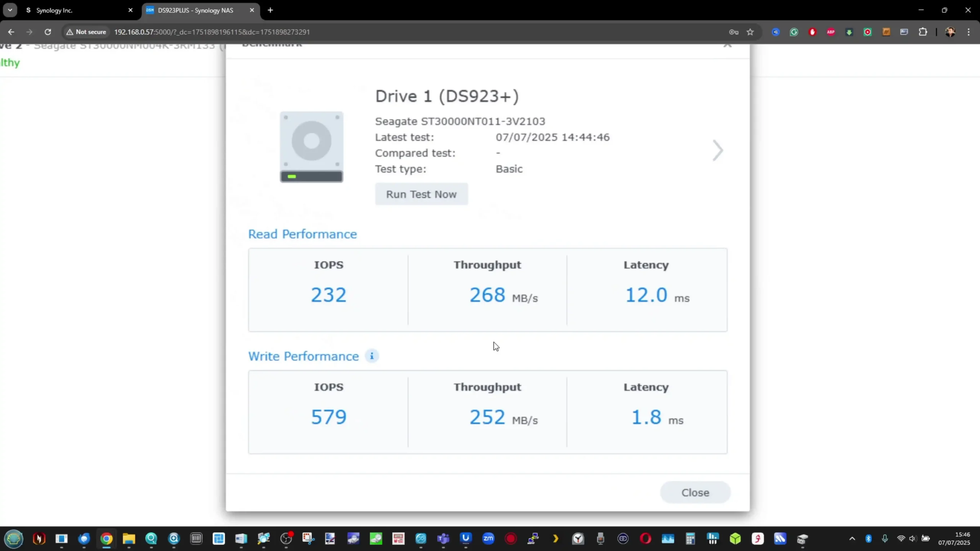The image size is (980, 551).
Task: Go back to the previous page
Action: tap(11, 32)
